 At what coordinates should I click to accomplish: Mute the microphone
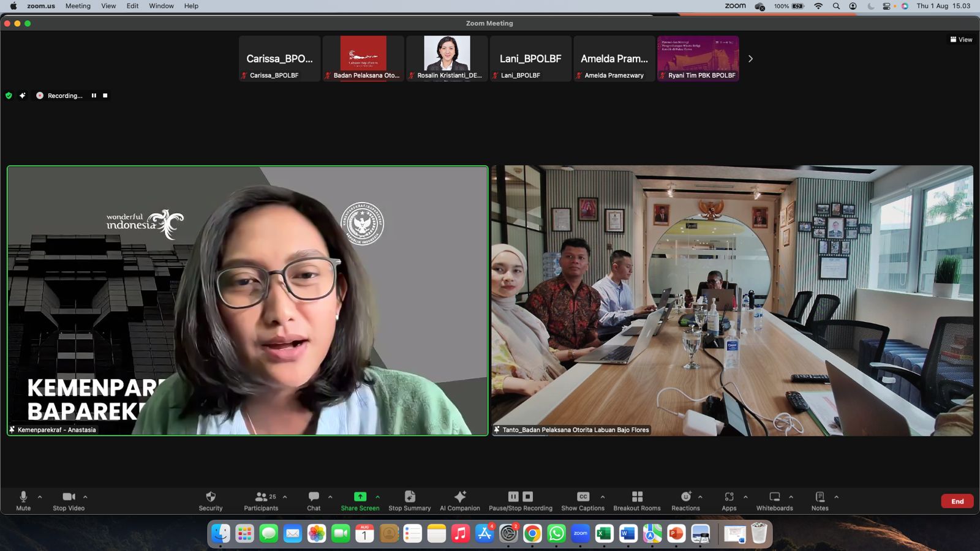pyautogui.click(x=23, y=497)
